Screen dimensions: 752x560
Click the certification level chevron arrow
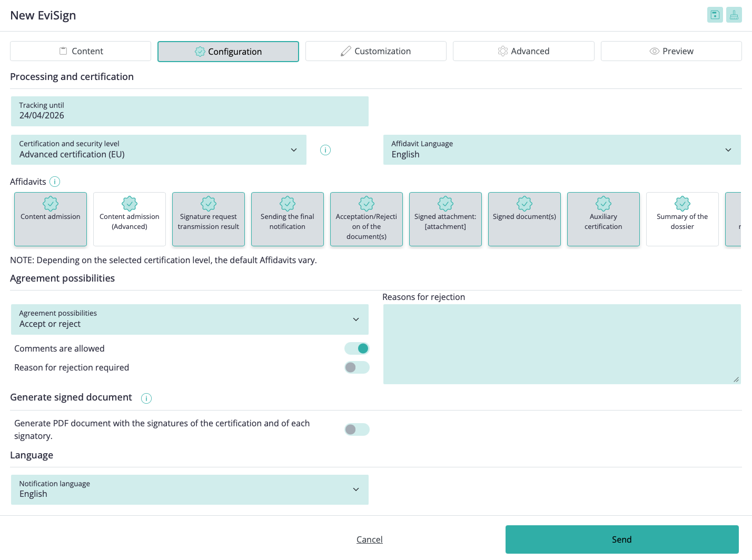click(x=294, y=150)
